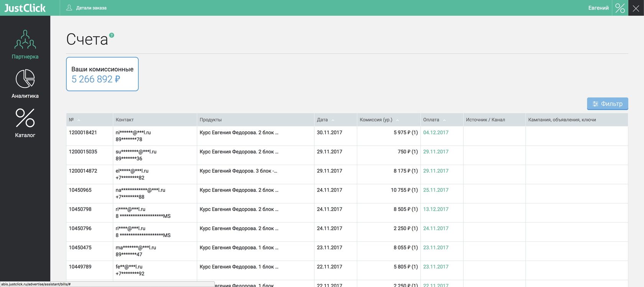
Task: Open the Партнерка sidebar section
Action: [x=25, y=45]
